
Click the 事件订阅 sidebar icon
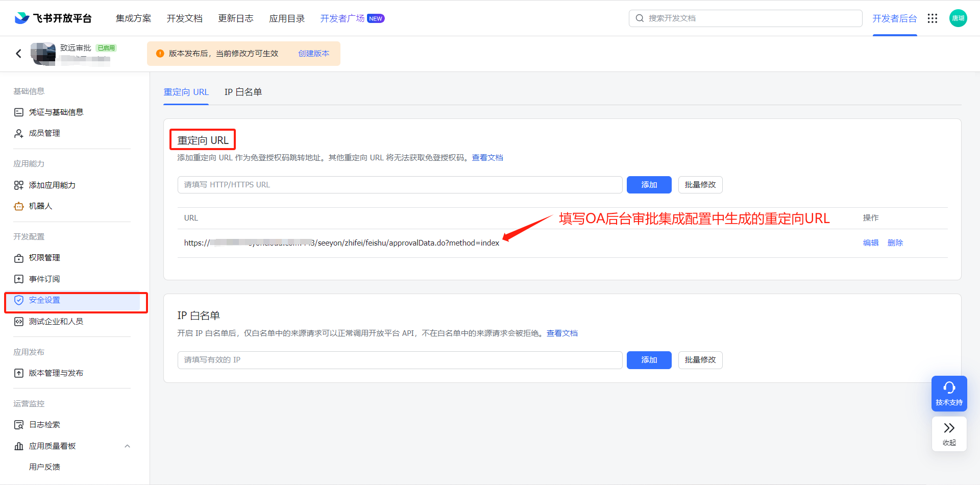click(18, 278)
